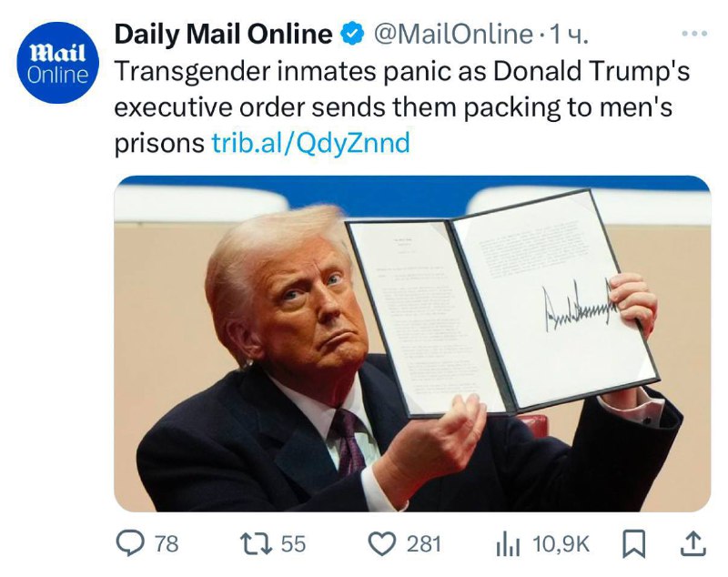728x577 pixels.
Task: Like the post with the heart icon
Action: coord(382,544)
